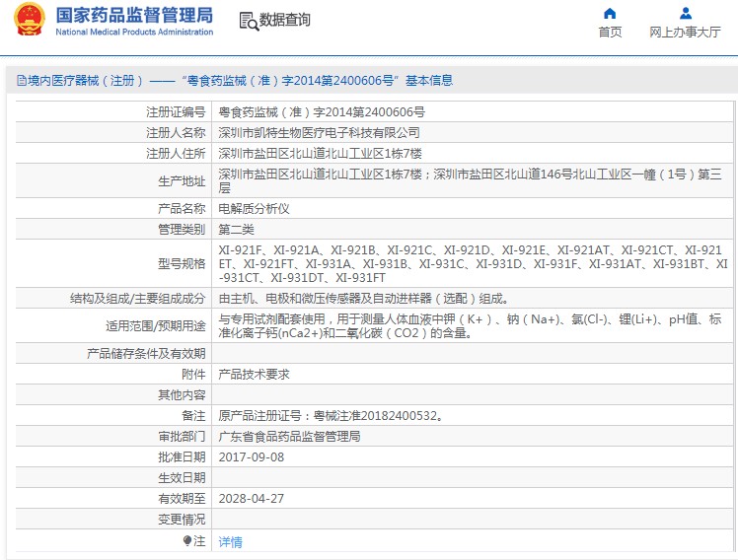Click the national emblem logo
Screen dimensions: 738x560
[30, 20]
